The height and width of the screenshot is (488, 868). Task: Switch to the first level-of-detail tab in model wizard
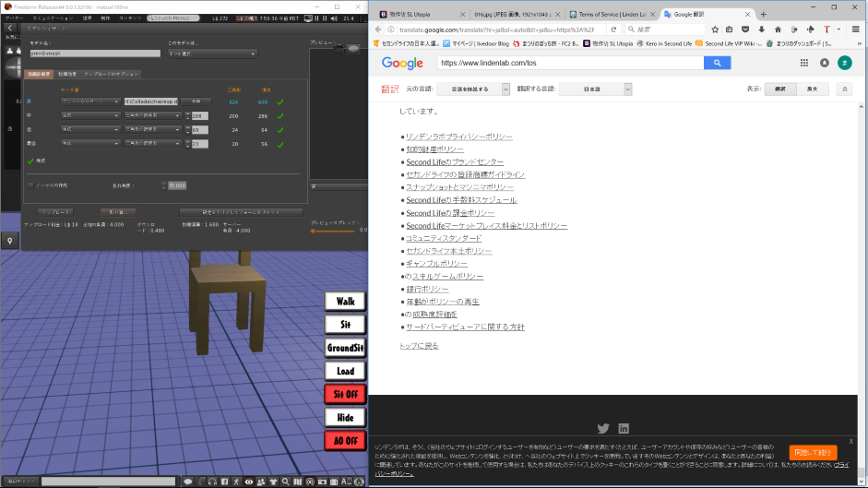point(39,74)
